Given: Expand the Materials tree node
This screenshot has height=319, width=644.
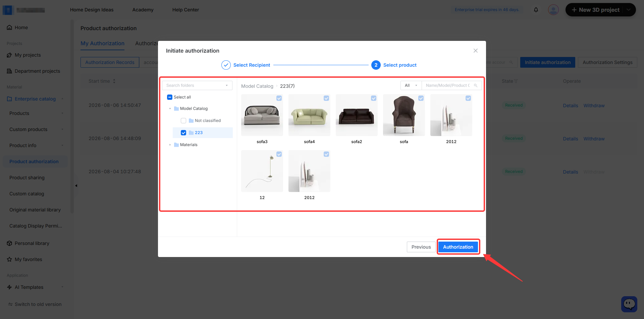Looking at the screenshot, I should click(170, 145).
